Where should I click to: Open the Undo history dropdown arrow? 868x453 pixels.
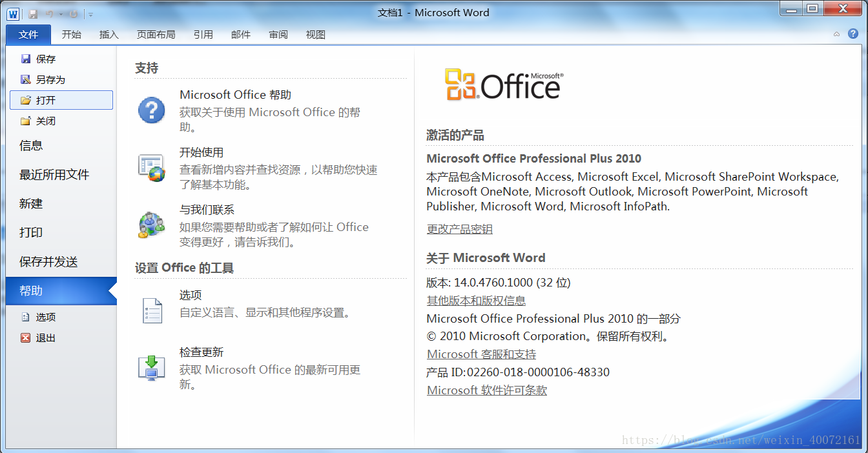[x=61, y=14]
